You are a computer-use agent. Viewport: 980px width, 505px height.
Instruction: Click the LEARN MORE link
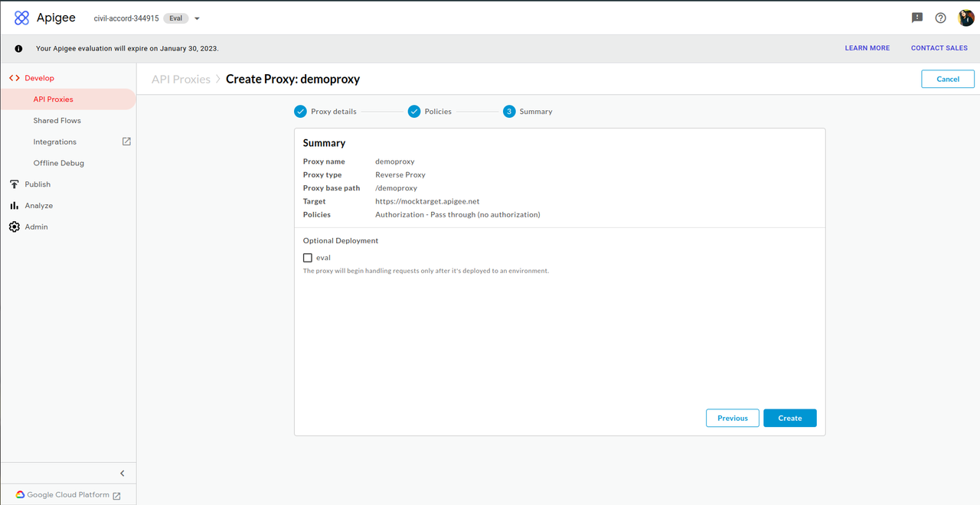867,48
